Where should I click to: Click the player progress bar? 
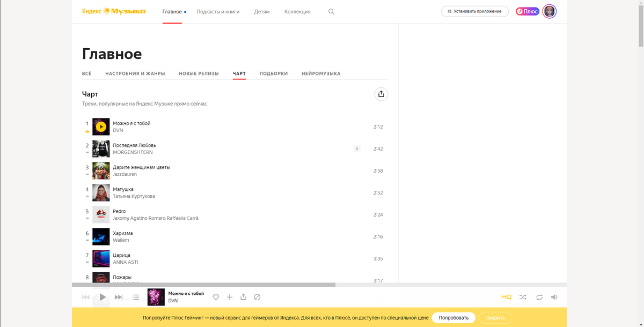coord(319,285)
